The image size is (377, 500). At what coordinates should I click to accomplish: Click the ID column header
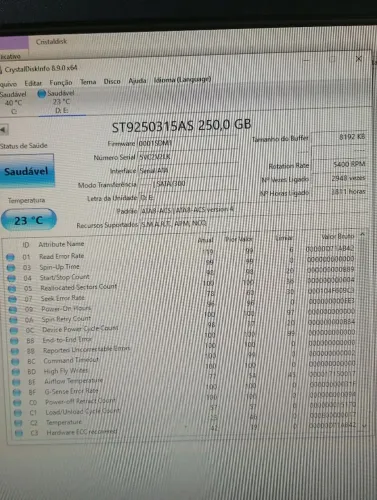(26, 245)
